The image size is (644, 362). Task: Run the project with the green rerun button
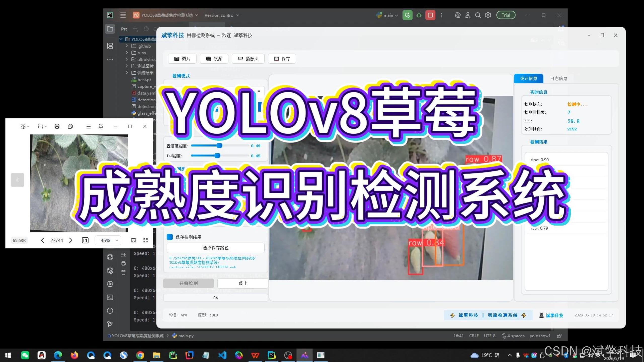[x=407, y=15]
